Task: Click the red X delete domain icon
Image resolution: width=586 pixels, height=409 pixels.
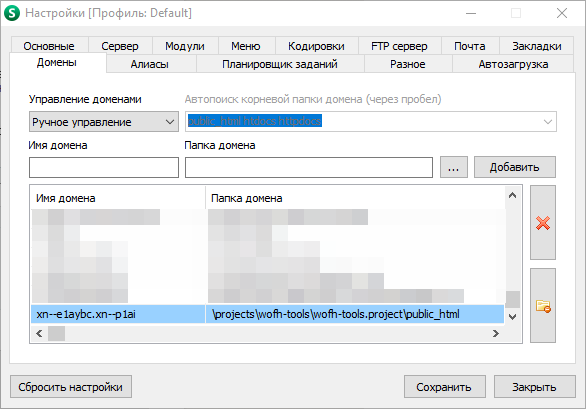Action: click(543, 223)
